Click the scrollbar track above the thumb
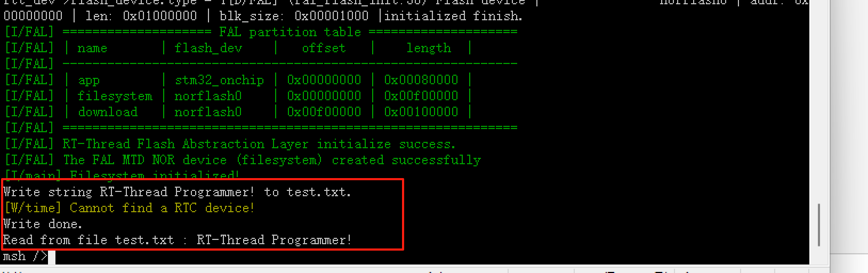The width and height of the screenshot is (868, 273). [819, 101]
